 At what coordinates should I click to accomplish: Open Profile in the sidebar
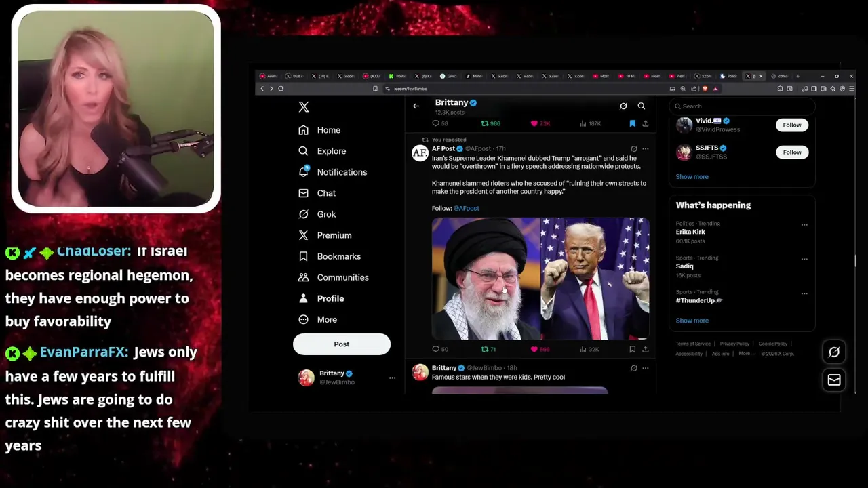coord(321,298)
